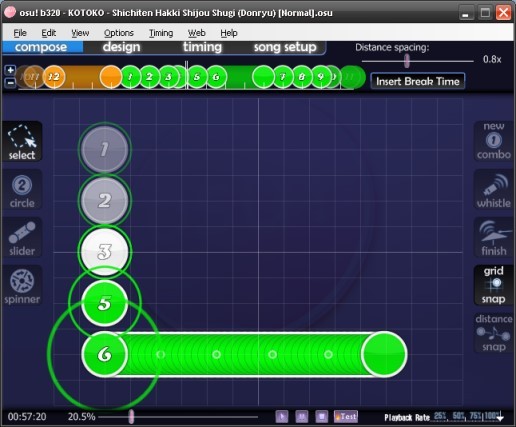Enable distance snap
The height and width of the screenshot is (427, 516).
(494, 333)
